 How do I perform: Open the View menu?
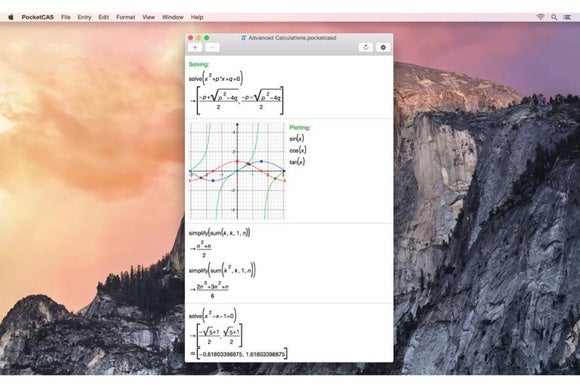tap(148, 17)
